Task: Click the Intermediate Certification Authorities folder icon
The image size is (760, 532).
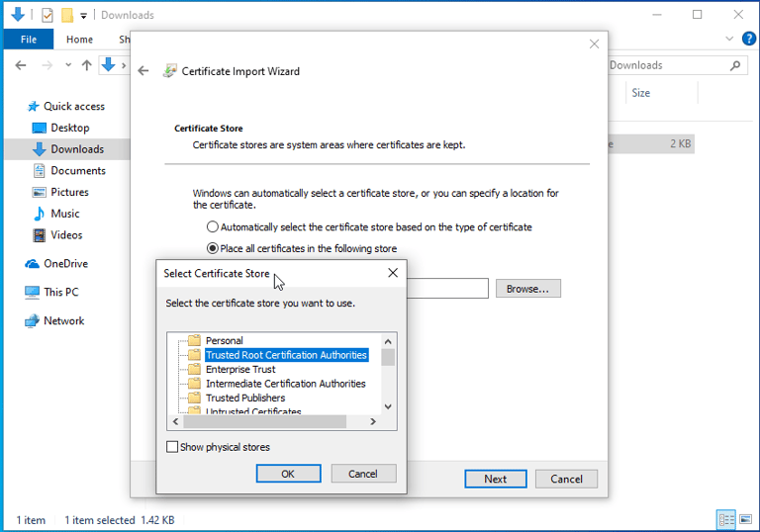Action: 194,384
